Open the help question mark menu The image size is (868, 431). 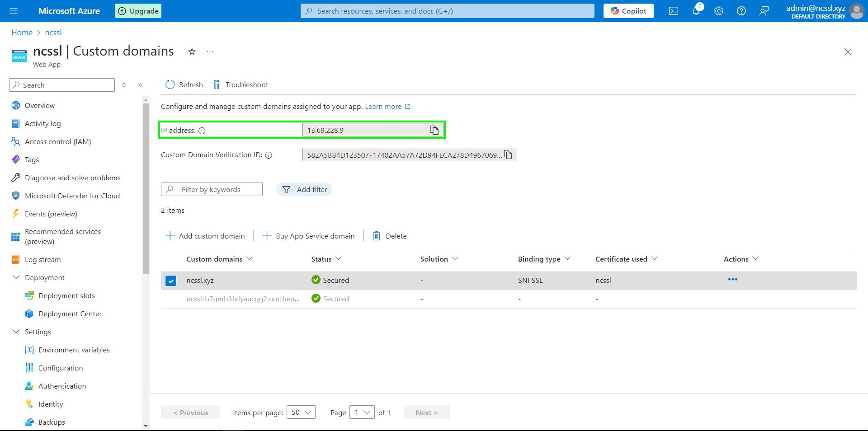pyautogui.click(x=741, y=11)
